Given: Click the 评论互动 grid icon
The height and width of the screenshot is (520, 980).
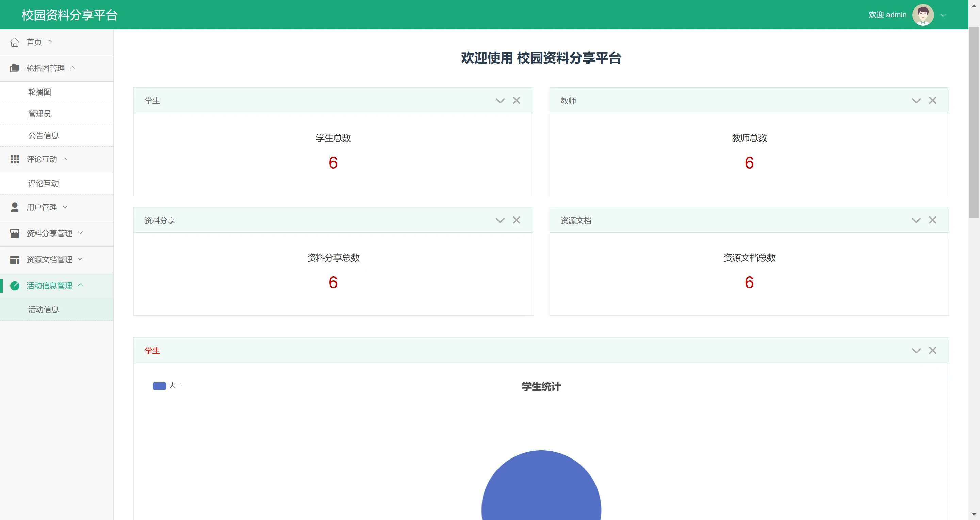Looking at the screenshot, I should 14,160.
